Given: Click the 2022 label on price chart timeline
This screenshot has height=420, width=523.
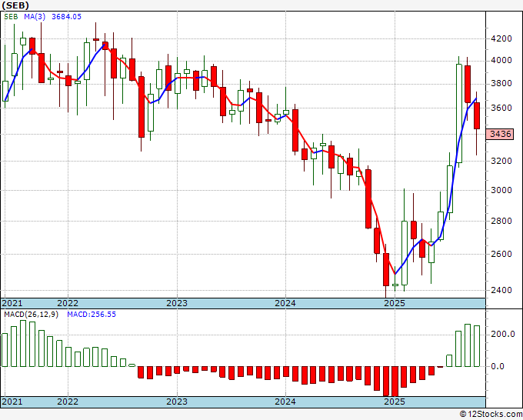Looking at the screenshot, I should tap(68, 303).
